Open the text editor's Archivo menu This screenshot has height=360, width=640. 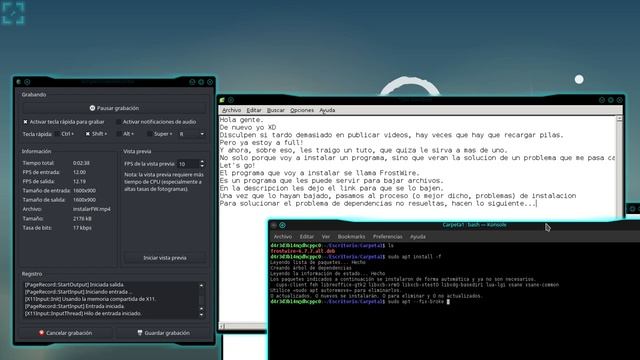pos(231,110)
